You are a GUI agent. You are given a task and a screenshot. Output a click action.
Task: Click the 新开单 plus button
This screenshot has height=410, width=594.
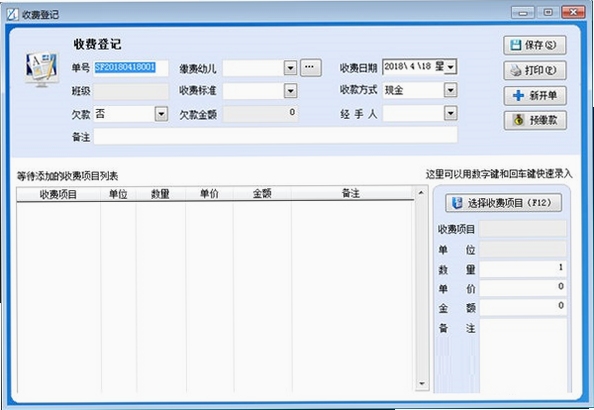coord(535,95)
